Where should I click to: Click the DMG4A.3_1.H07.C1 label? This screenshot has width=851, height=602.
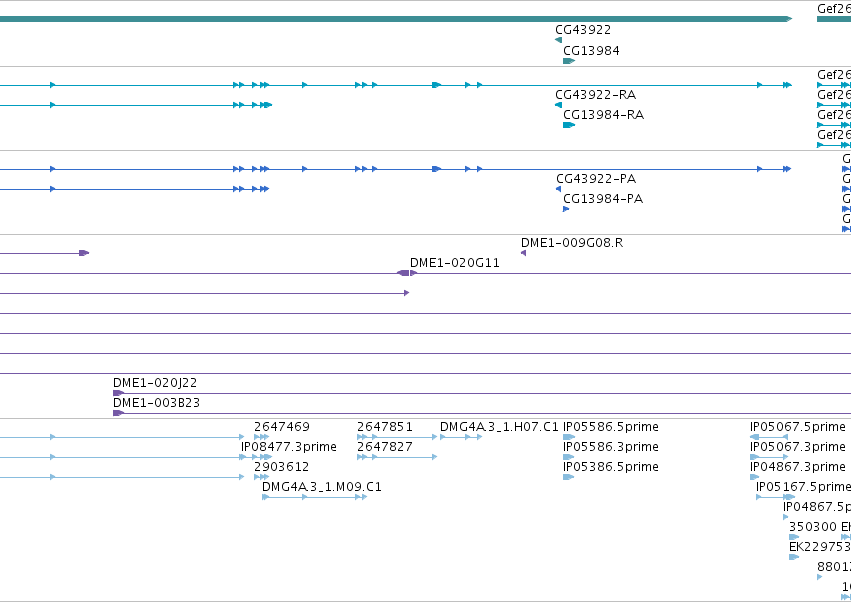point(499,427)
